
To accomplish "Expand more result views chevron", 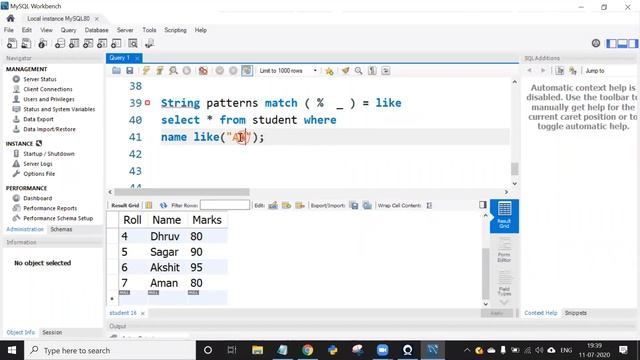I will [504, 303].
